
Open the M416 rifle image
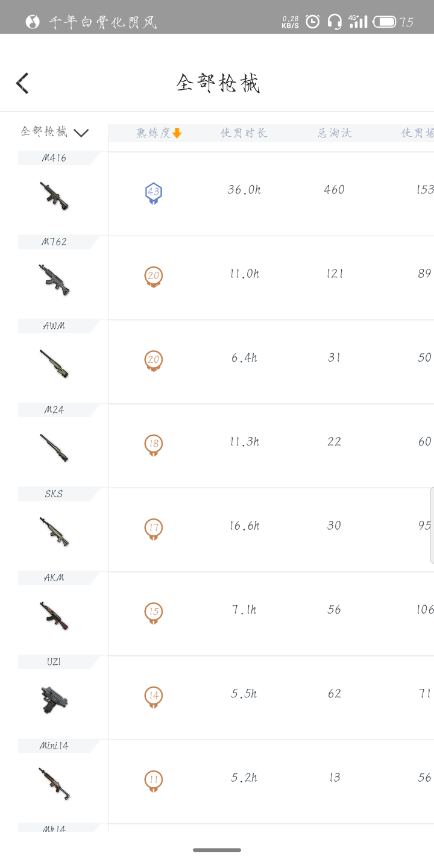[x=54, y=195]
